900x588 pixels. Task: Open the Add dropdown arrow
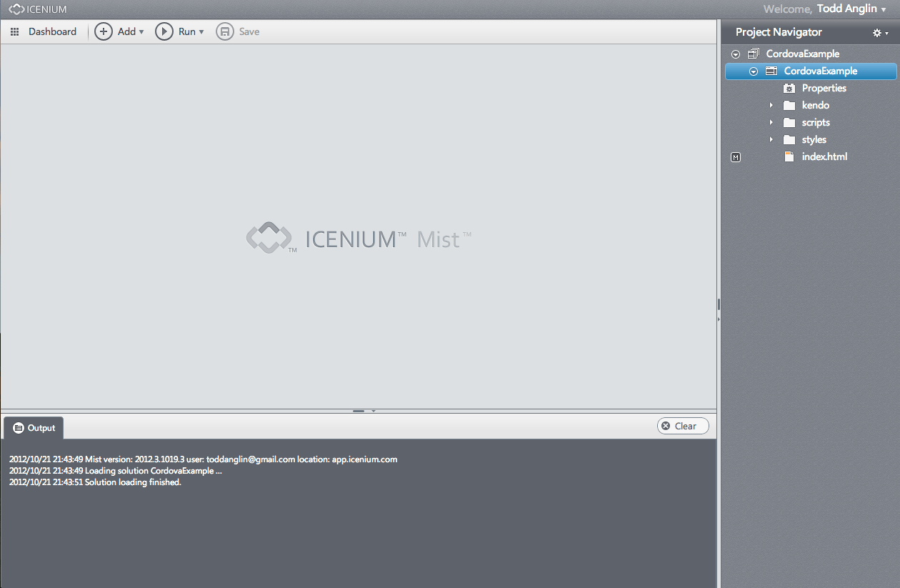[141, 32]
